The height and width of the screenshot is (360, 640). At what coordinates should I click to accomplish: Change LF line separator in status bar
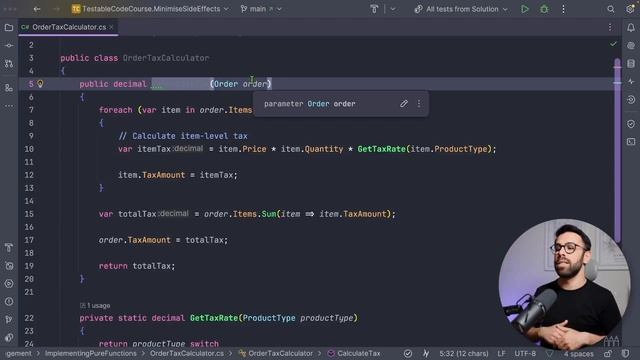501,353
